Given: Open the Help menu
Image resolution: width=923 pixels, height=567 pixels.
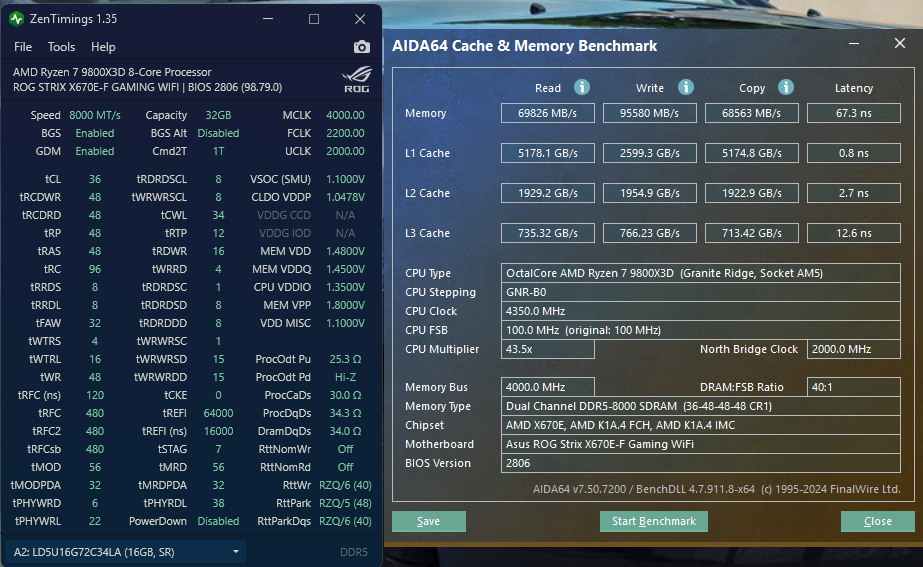Looking at the screenshot, I should point(103,47).
